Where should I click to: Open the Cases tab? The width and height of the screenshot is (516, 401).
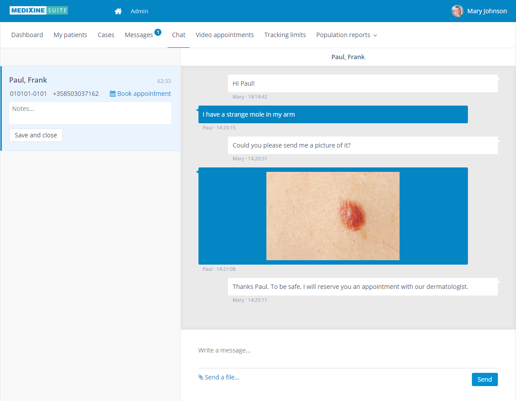click(x=106, y=35)
